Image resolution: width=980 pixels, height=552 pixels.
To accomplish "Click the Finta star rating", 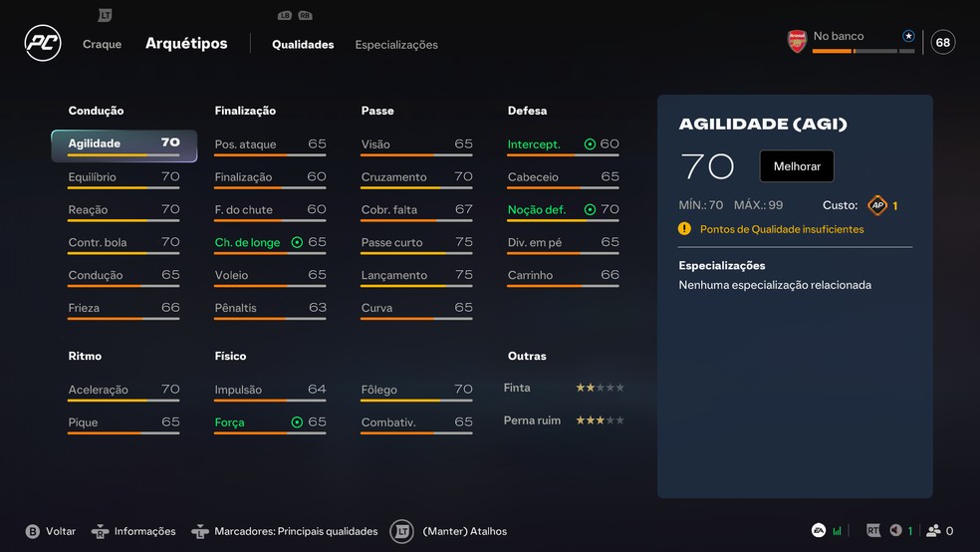I will (600, 388).
